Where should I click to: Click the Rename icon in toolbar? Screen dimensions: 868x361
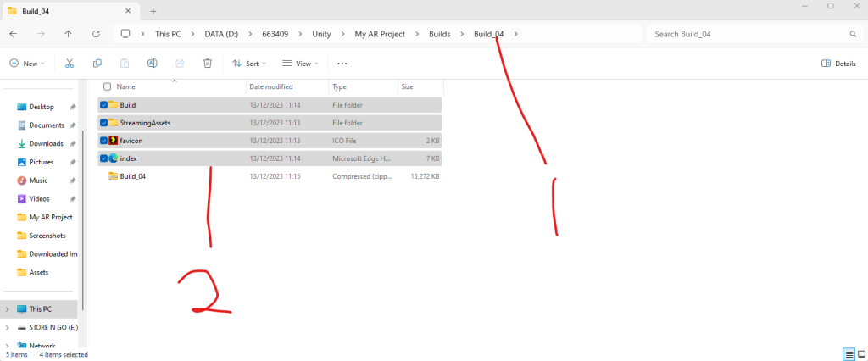click(153, 64)
